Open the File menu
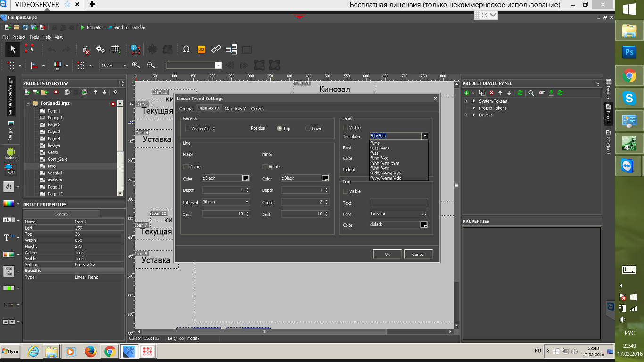The height and width of the screenshot is (362, 644). [x=6, y=37]
